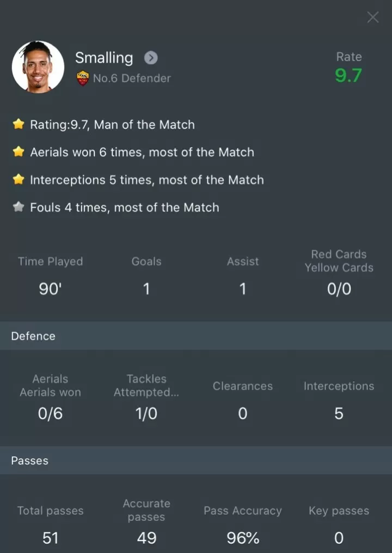Tap the Goals stat value

pyautogui.click(x=146, y=289)
